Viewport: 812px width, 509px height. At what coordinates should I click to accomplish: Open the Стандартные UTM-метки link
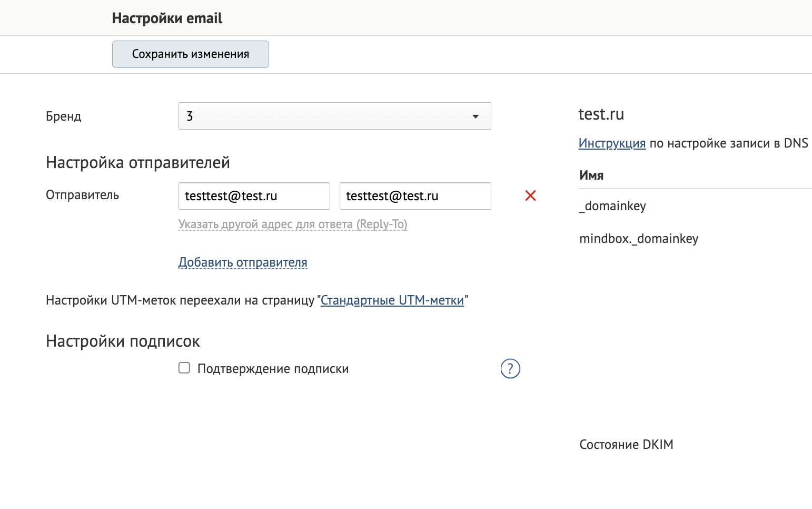point(392,300)
